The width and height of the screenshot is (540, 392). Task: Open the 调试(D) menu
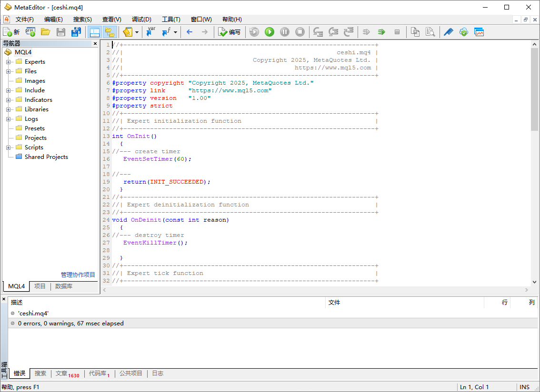pos(141,20)
